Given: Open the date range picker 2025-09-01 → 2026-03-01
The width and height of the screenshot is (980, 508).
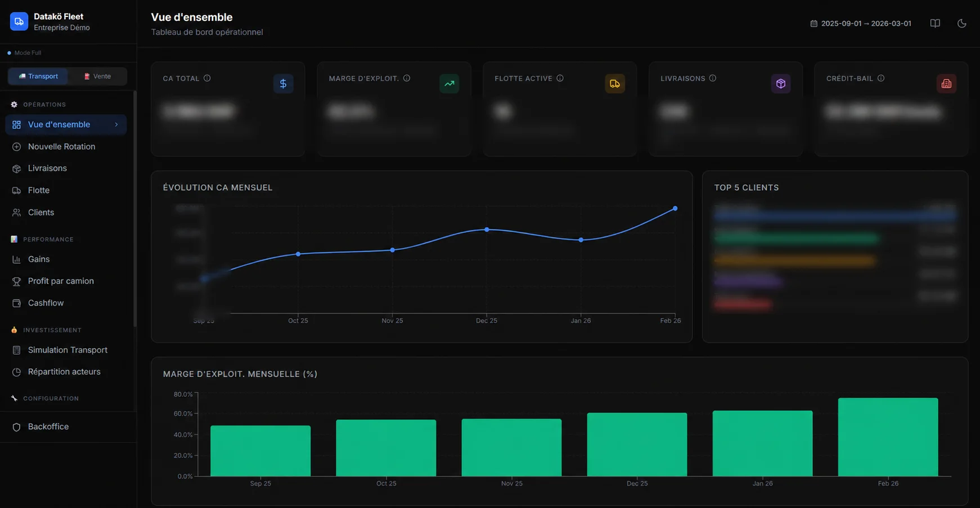Looking at the screenshot, I should (861, 24).
